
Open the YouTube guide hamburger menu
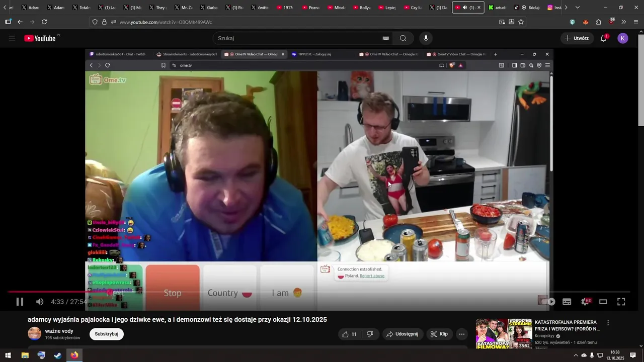(12, 38)
